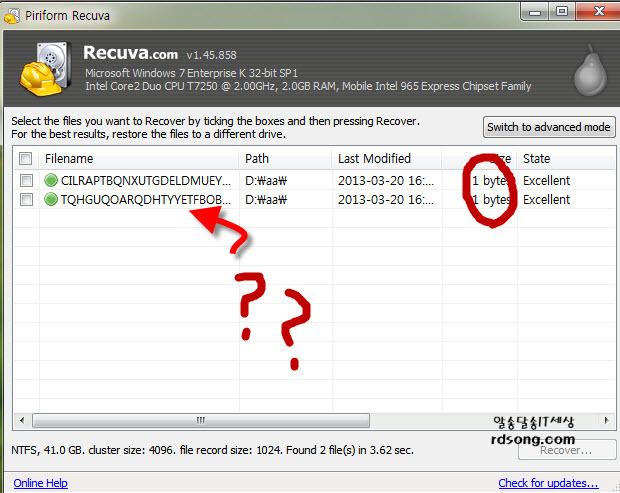Screen dimensions: 620x493
Task: Click the Piriform pear logo icon
Action: click(x=588, y=72)
